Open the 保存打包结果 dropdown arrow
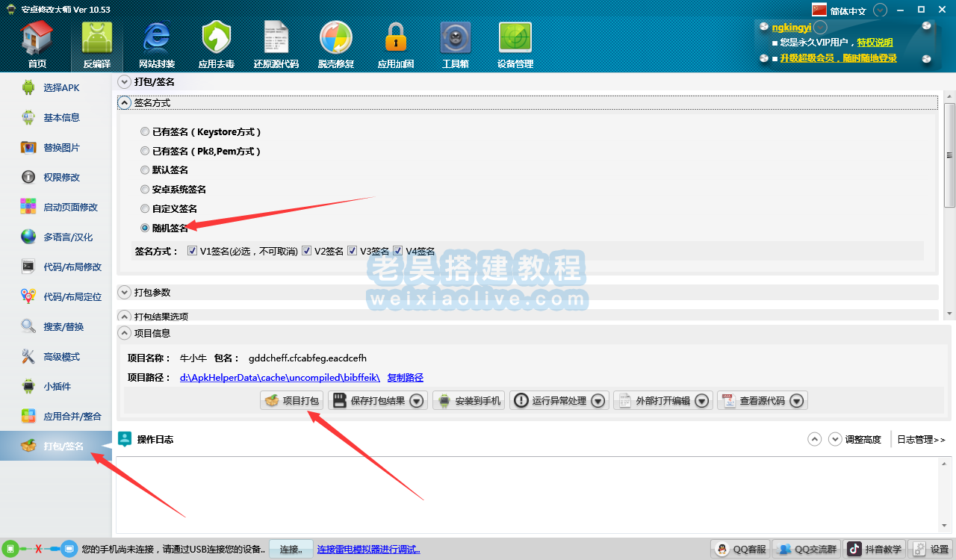The height and width of the screenshot is (560, 956). click(x=417, y=401)
